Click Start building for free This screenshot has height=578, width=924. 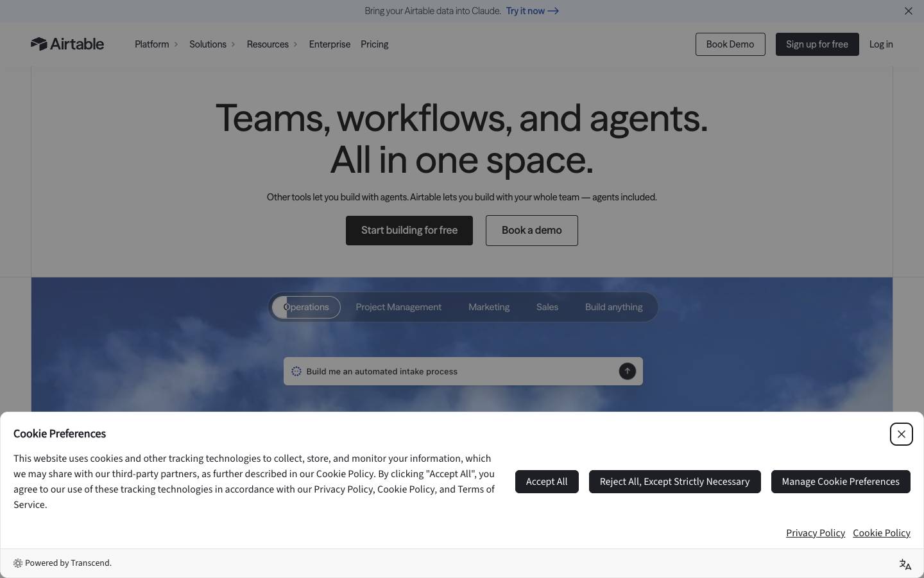pos(409,231)
